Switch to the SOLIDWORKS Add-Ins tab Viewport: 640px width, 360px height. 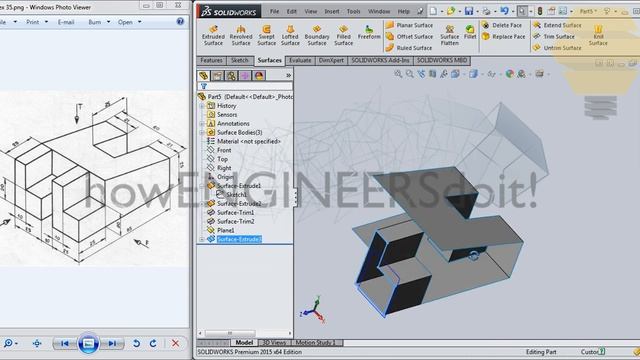[380, 61]
